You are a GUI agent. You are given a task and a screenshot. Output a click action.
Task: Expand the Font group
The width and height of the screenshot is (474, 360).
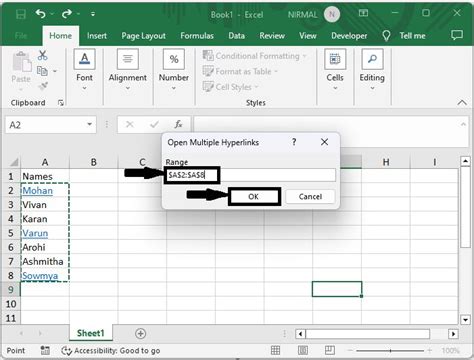pyautogui.click(x=84, y=70)
